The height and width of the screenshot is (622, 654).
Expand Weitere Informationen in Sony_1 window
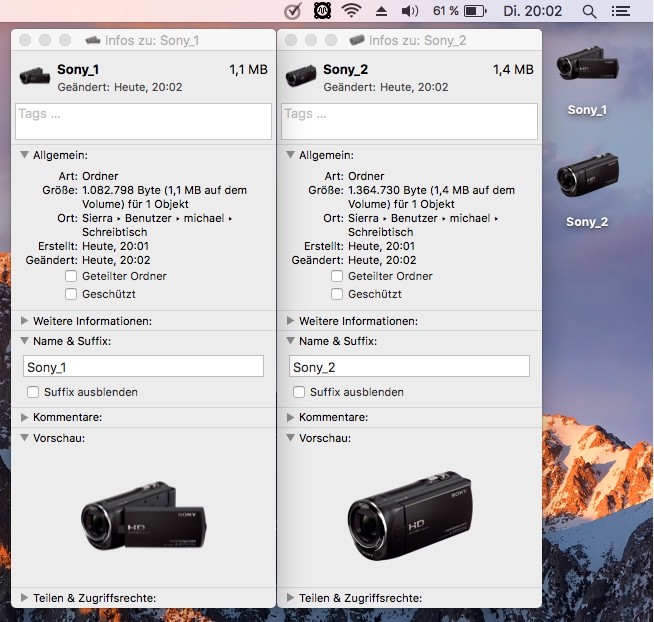[25, 320]
